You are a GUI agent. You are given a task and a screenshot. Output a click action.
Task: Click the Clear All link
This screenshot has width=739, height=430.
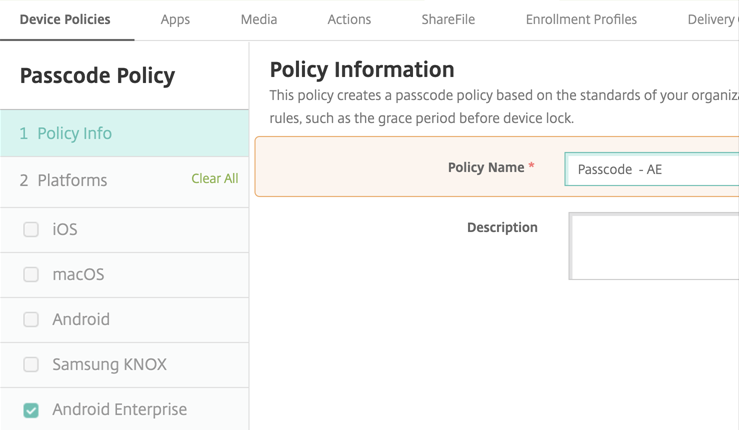(x=214, y=179)
